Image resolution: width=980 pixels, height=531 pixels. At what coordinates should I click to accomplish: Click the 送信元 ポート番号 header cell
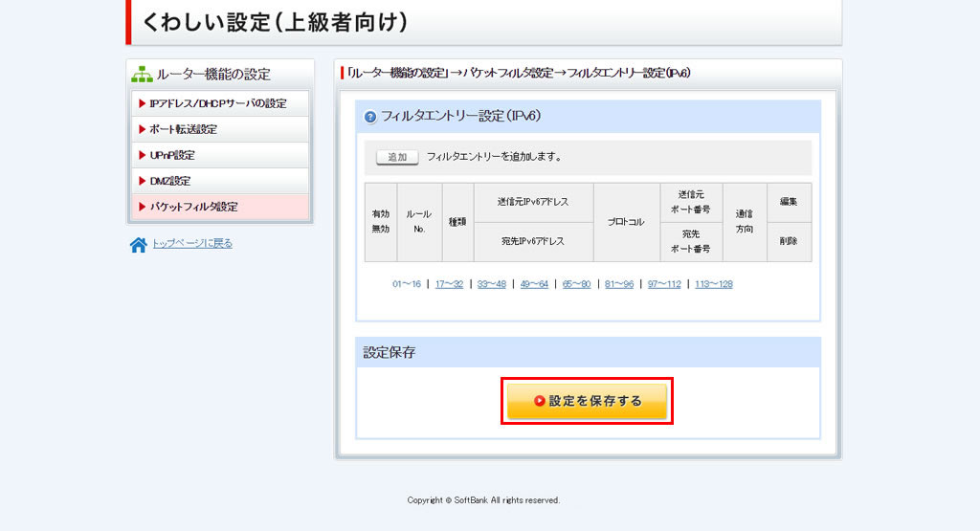coord(691,202)
